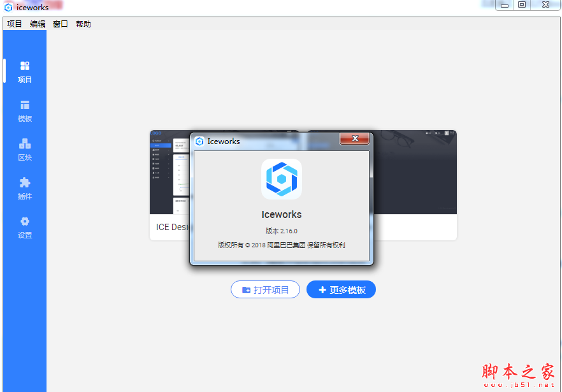Click the iceworks main window title icon
The width and height of the screenshot is (562, 392).
pyautogui.click(x=8, y=7)
